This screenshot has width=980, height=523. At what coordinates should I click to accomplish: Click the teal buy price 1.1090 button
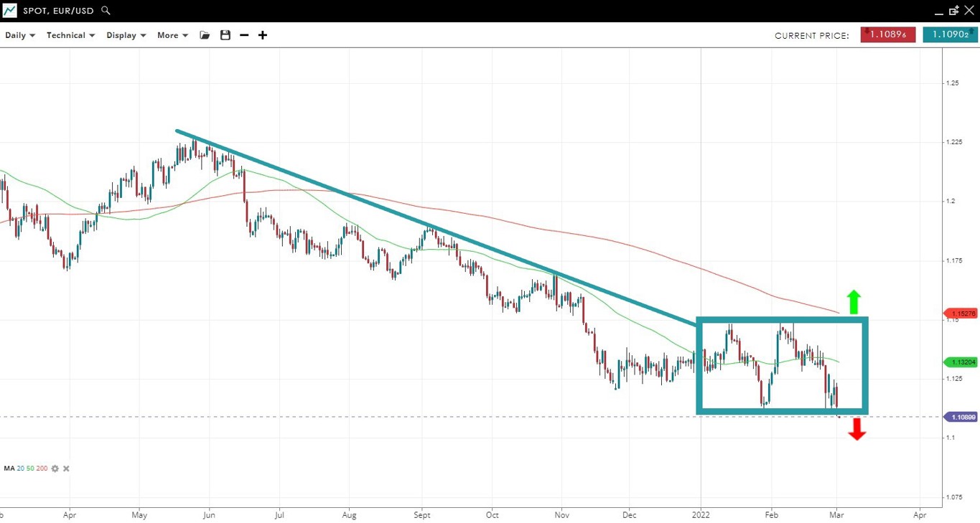949,34
